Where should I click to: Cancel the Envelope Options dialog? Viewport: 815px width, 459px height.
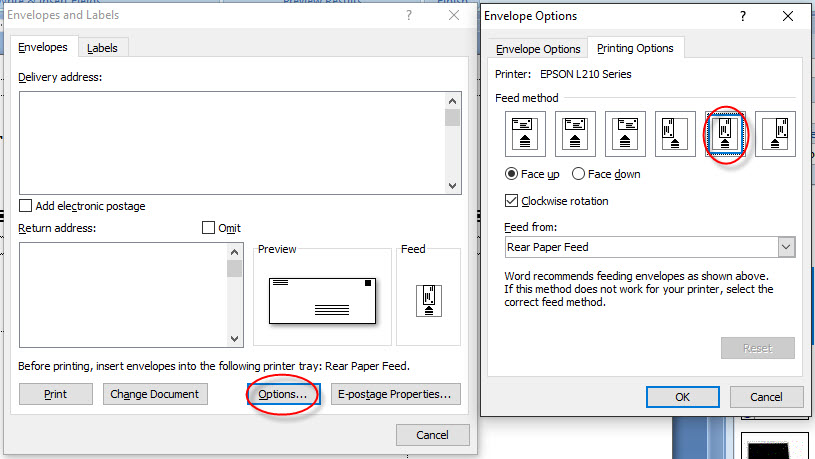point(766,397)
